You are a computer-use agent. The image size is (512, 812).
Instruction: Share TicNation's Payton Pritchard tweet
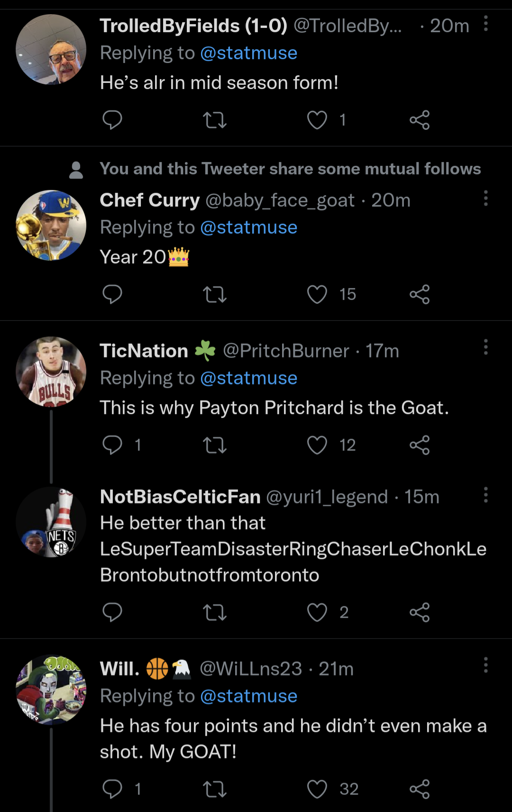click(x=420, y=445)
